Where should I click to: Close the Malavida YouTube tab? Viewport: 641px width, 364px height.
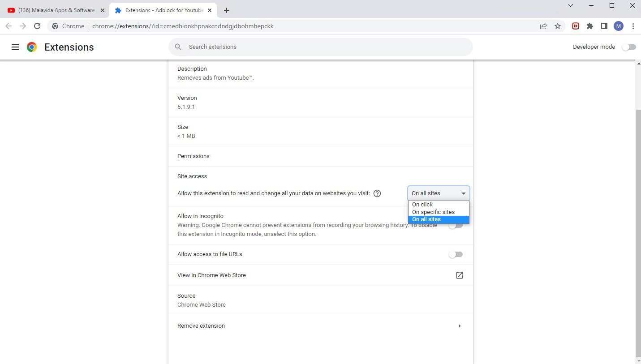pos(102,10)
